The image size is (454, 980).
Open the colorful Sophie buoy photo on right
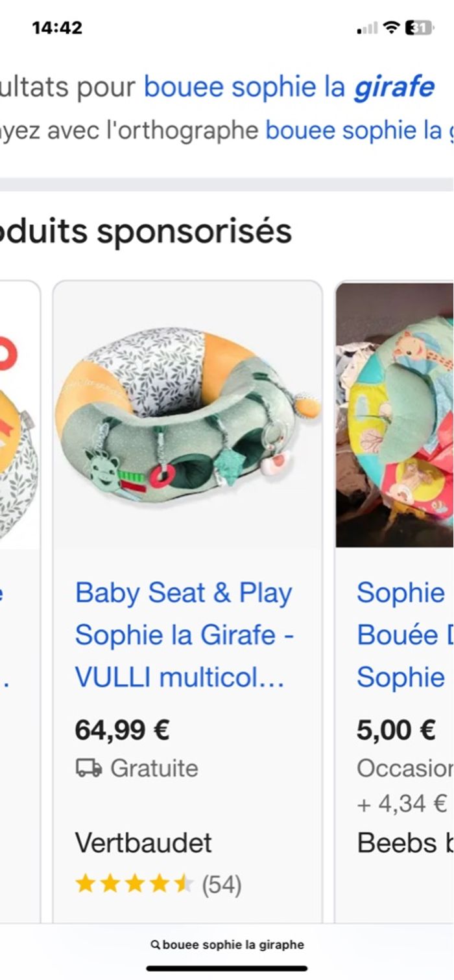coord(394,415)
